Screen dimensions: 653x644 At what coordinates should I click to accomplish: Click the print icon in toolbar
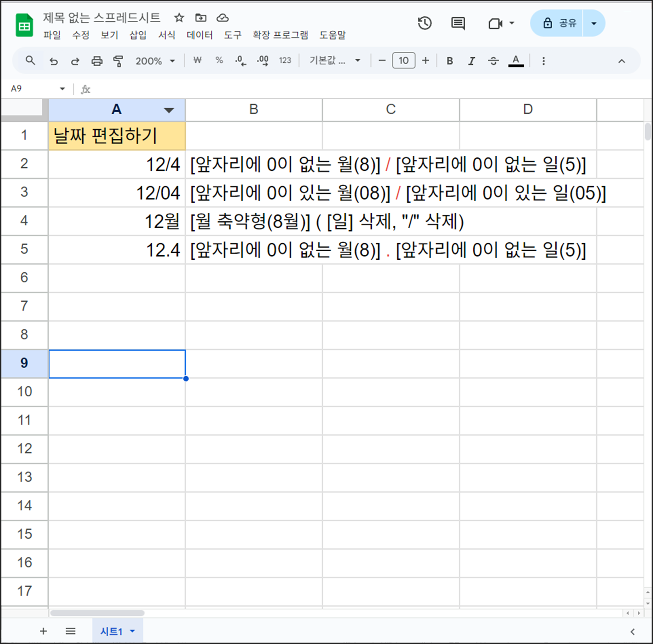point(97,61)
